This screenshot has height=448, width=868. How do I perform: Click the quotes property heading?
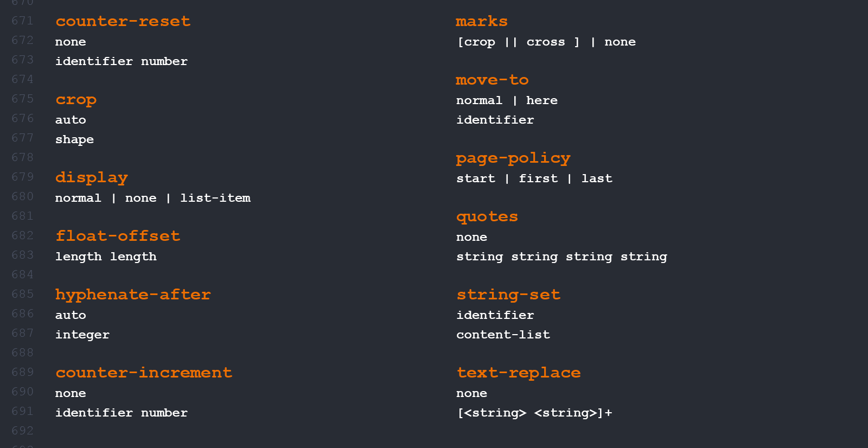coord(487,217)
